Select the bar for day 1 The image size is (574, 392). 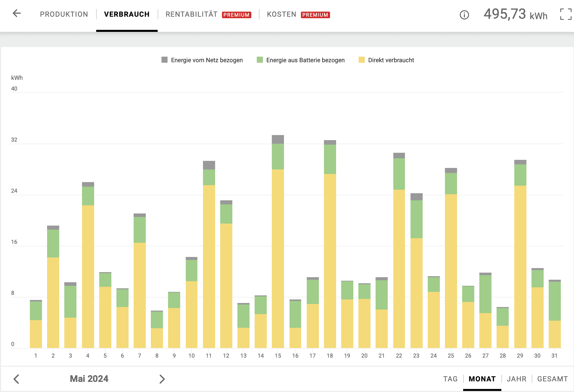(36, 324)
